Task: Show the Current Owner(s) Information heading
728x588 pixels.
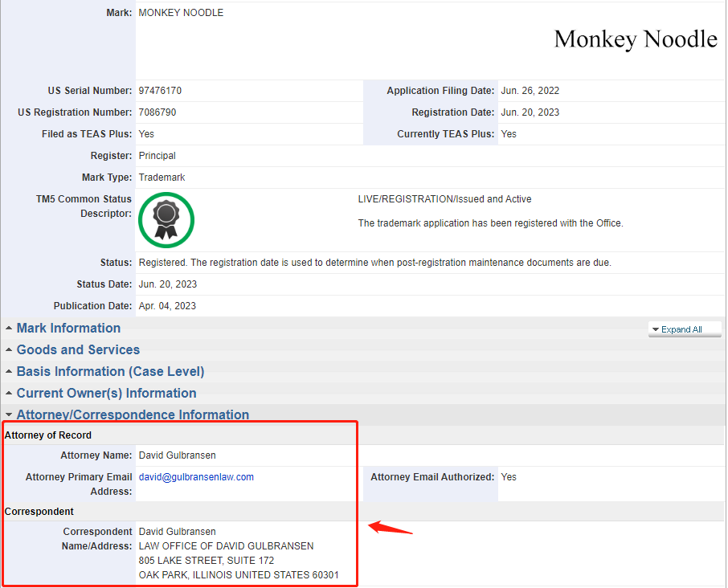Action: tap(106, 394)
